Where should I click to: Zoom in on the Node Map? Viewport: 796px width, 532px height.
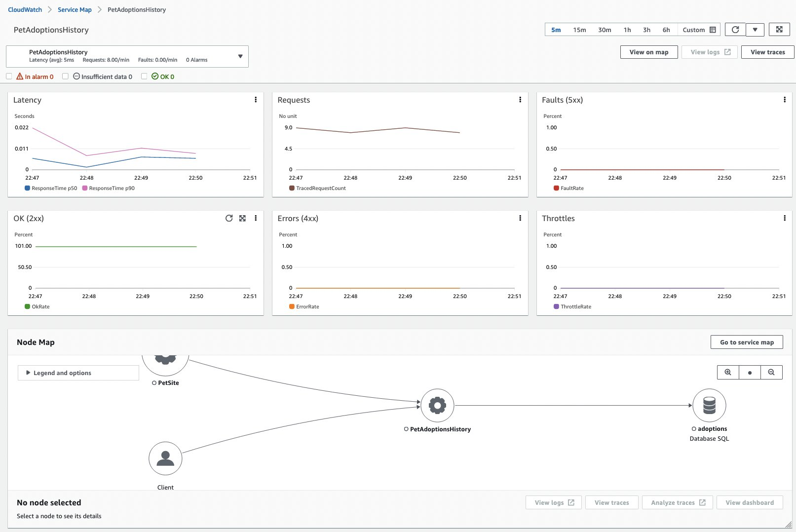[x=728, y=372]
